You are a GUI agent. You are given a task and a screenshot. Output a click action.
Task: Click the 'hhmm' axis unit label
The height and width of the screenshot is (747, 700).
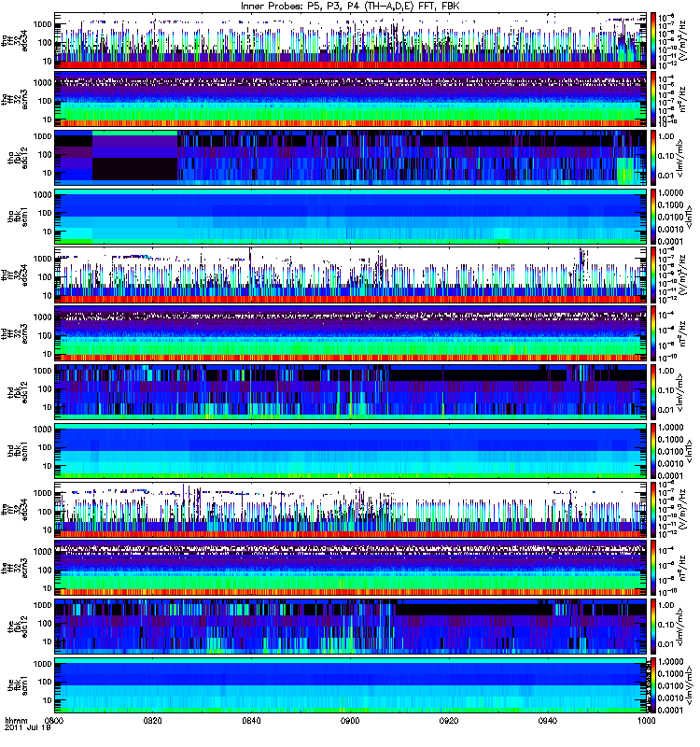point(16,720)
